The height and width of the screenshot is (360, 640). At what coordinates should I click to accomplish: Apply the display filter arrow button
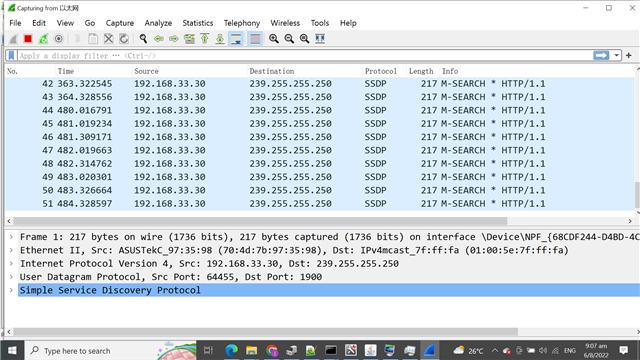pos(601,56)
